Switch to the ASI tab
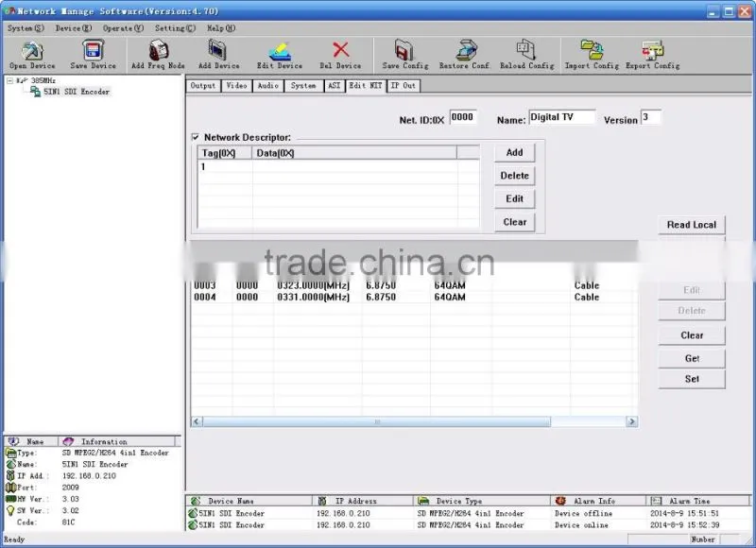 (x=335, y=86)
